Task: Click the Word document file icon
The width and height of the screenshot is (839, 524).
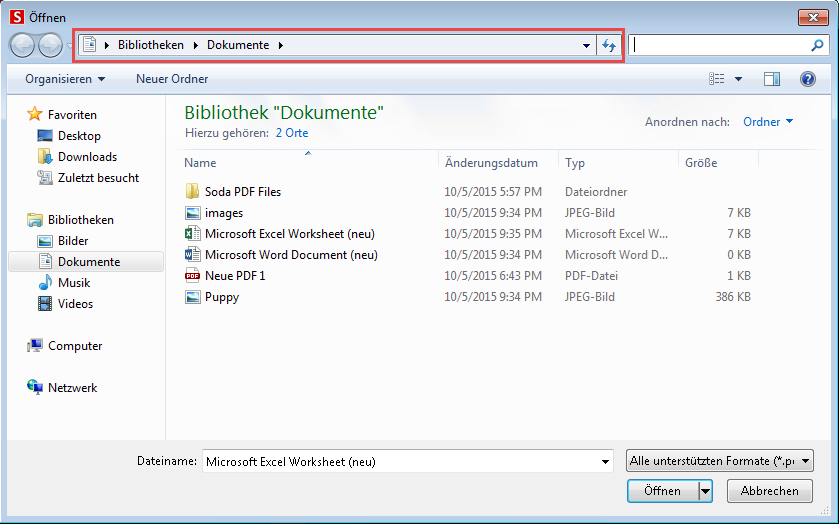Action: 192,254
